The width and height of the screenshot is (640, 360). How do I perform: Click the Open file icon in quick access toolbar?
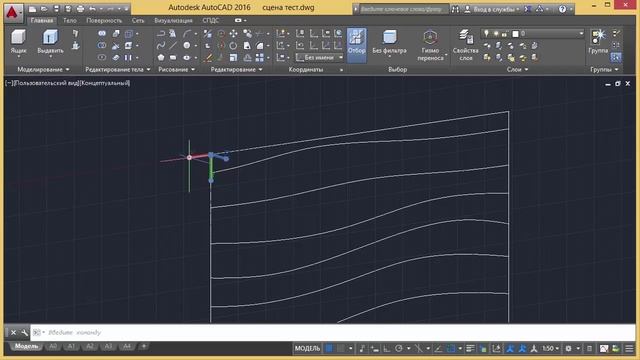click(44, 9)
